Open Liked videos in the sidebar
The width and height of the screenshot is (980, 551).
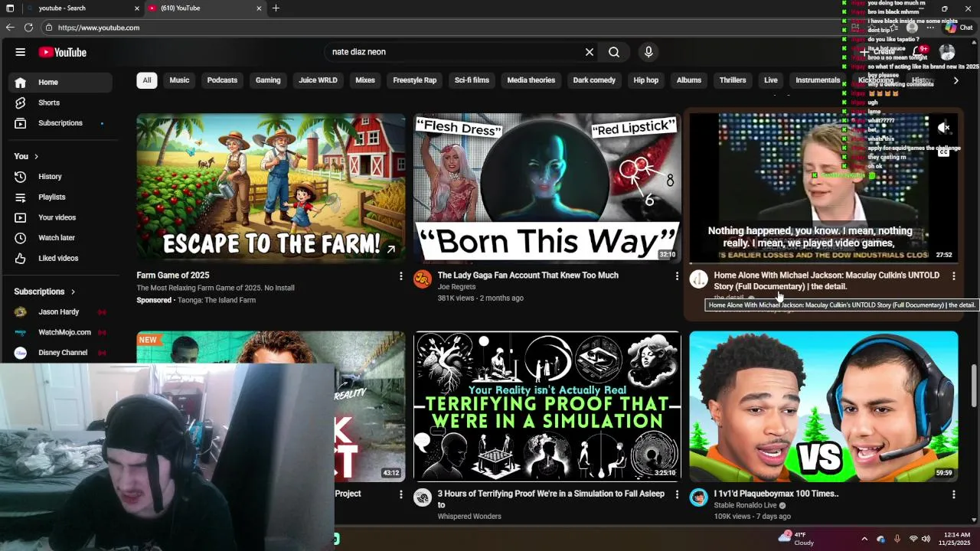pyautogui.click(x=61, y=259)
